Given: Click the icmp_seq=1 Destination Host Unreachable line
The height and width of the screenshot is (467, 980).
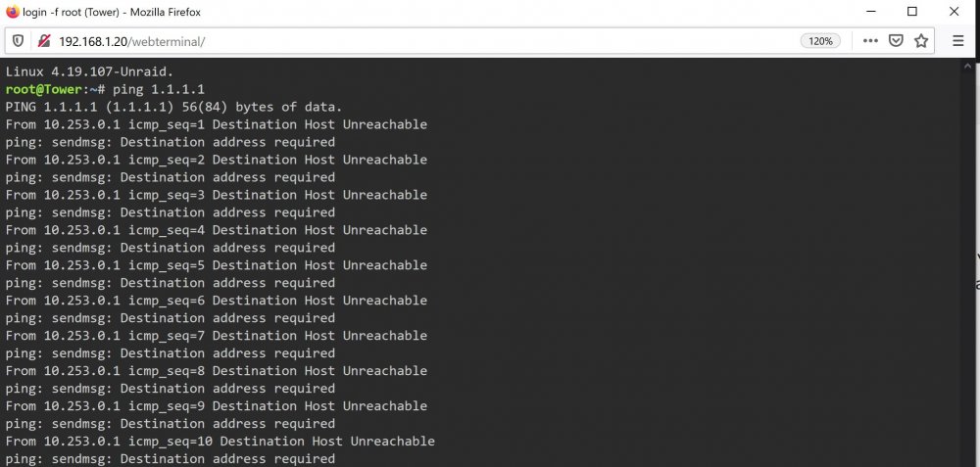Looking at the screenshot, I should pyautogui.click(x=217, y=124).
